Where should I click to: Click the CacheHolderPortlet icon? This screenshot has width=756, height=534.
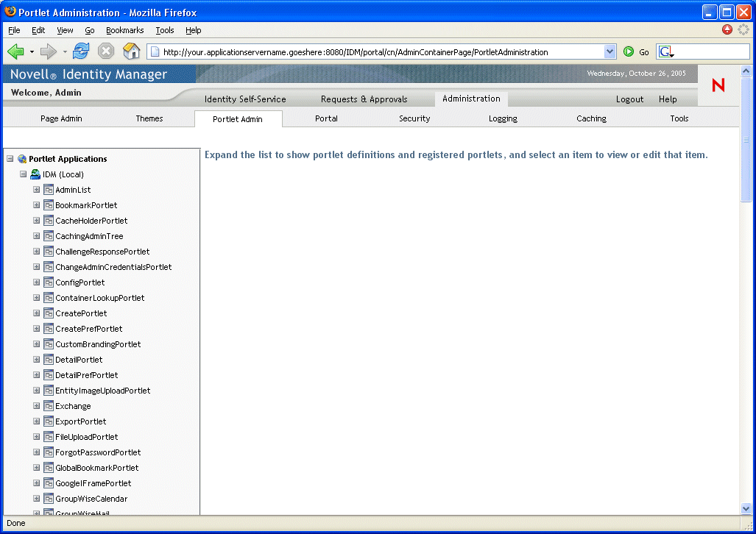pyautogui.click(x=48, y=220)
